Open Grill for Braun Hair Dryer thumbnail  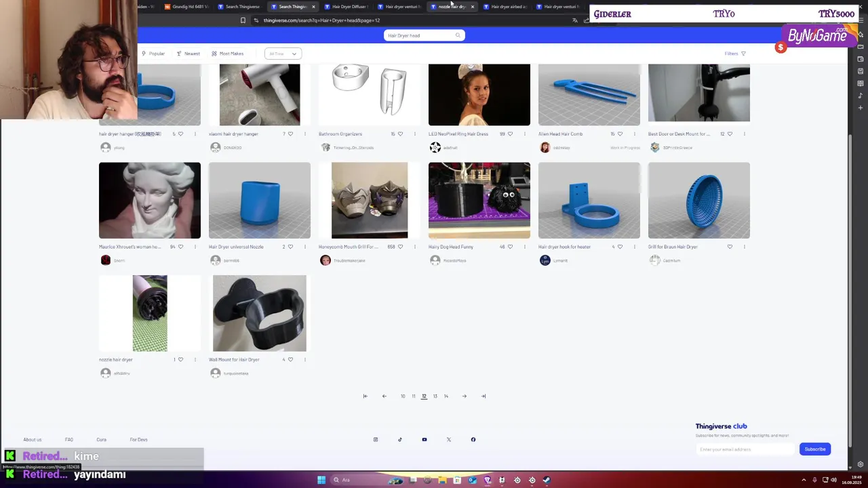(x=699, y=201)
